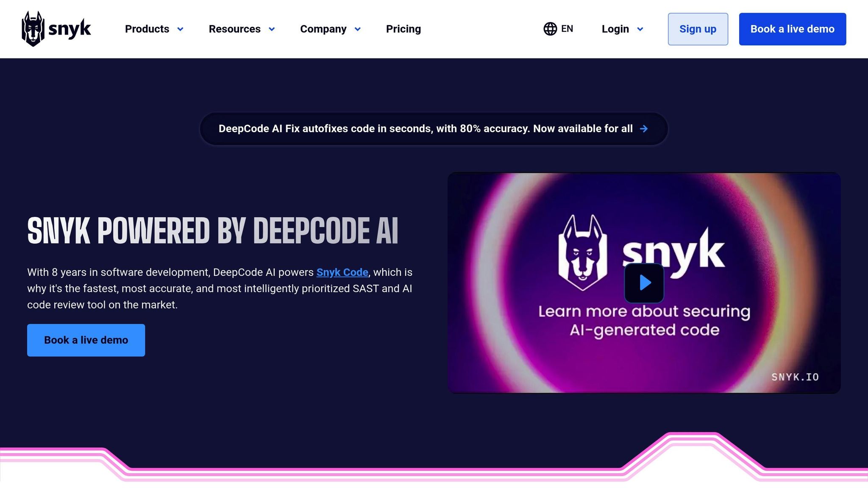Expand the Resources dropdown chevron
The height and width of the screenshot is (488, 868).
click(272, 29)
